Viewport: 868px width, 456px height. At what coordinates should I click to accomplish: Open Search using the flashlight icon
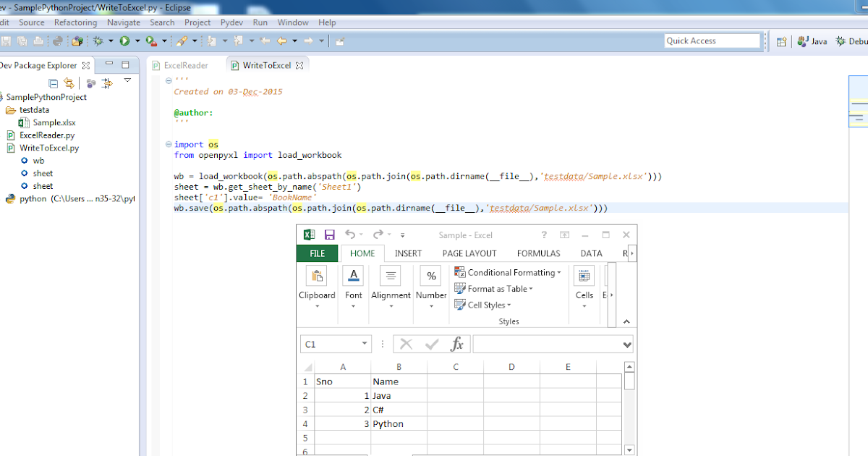click(182, 40)
